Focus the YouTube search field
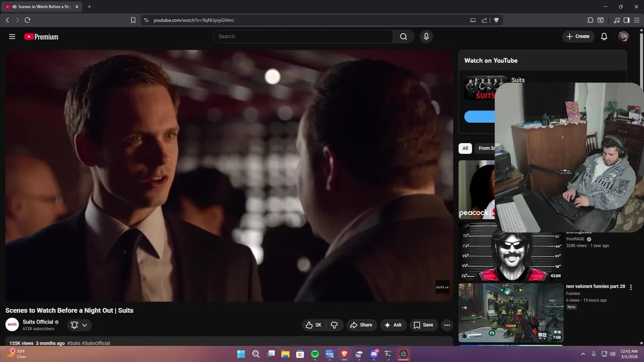The width and height of the screenshot is (644, 362). point(303,36)
